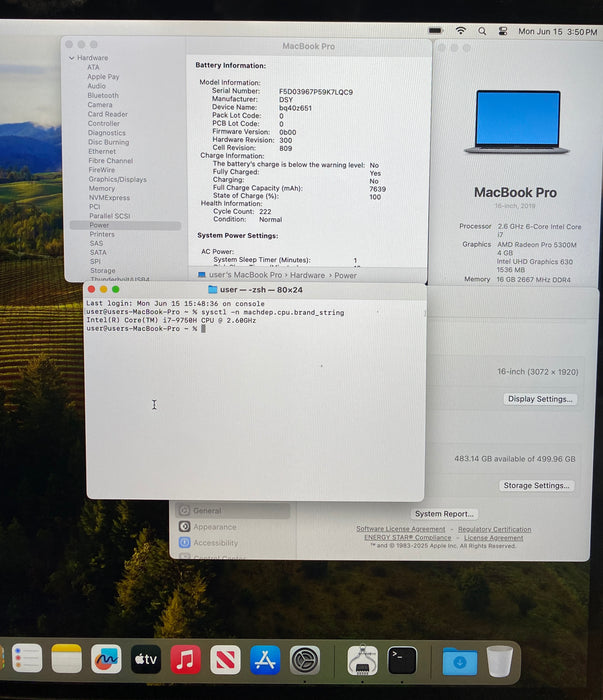603x700 pixels.
Task: Select Camera in the Hardware list
Action: tap(100, 104)
